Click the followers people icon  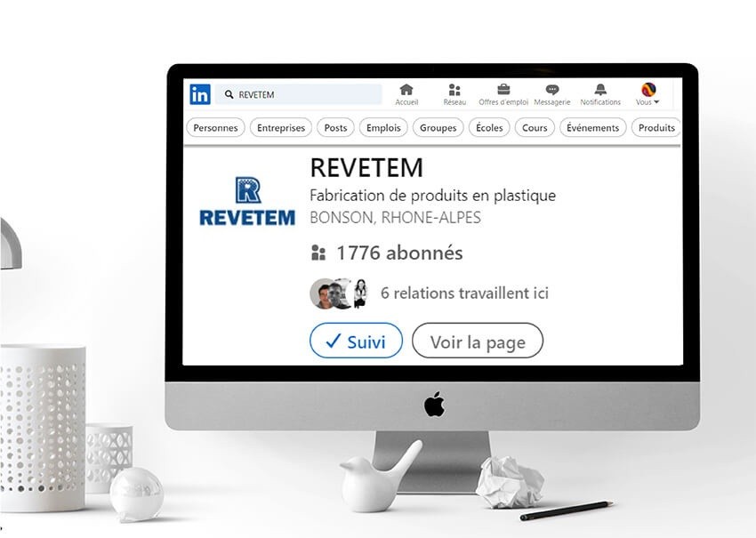318,253
